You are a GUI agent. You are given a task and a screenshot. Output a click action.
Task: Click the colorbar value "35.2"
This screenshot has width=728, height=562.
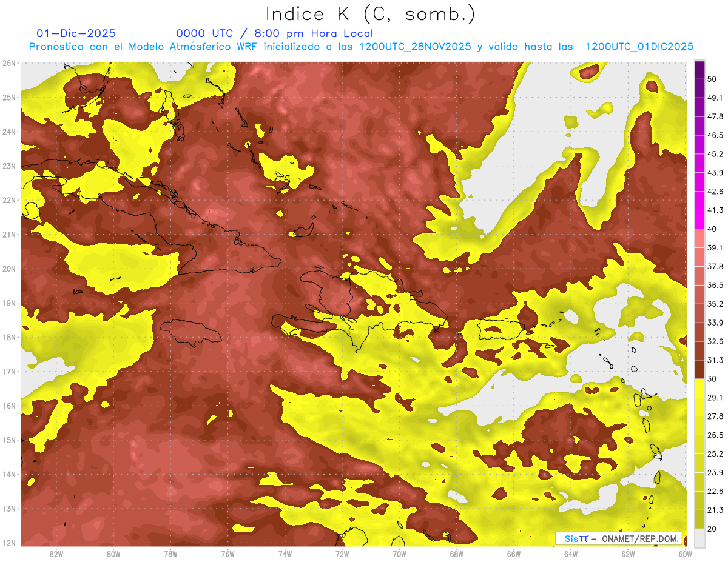click(x=715, y=304)
